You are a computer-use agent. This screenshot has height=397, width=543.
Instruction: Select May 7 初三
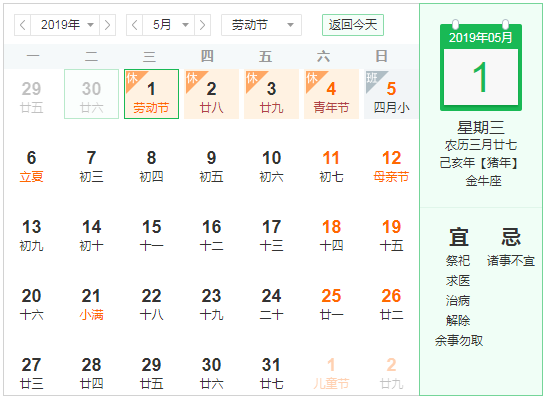91,166
